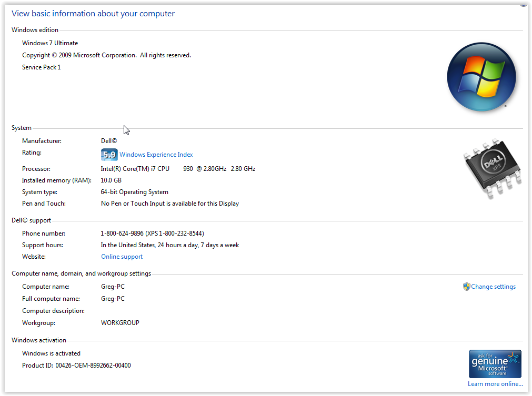Viewport: 532px width, 396px height.
Task: Select the Dell support phone number text
Action: [x=153, y=233]
